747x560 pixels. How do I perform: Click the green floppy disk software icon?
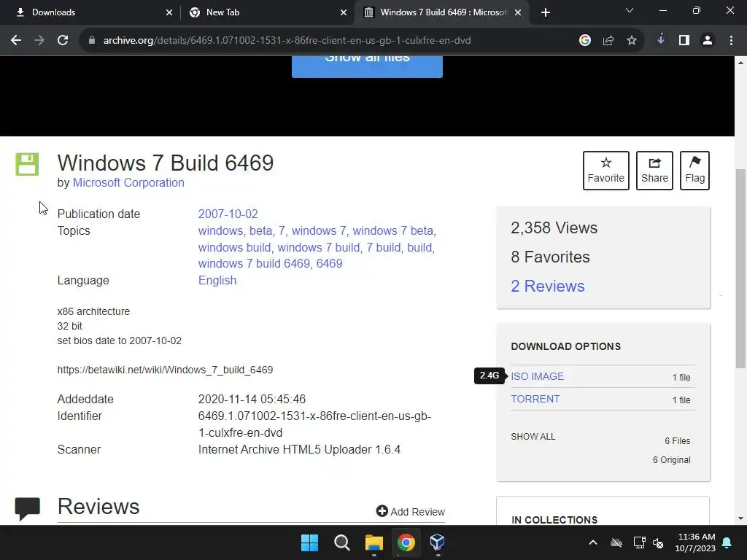pyautogui.click(x=27, y=164)
